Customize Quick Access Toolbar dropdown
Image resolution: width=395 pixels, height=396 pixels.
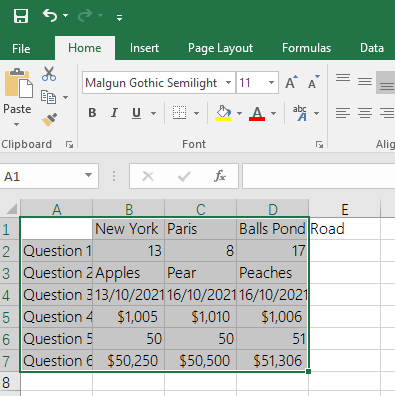[119, 17]
